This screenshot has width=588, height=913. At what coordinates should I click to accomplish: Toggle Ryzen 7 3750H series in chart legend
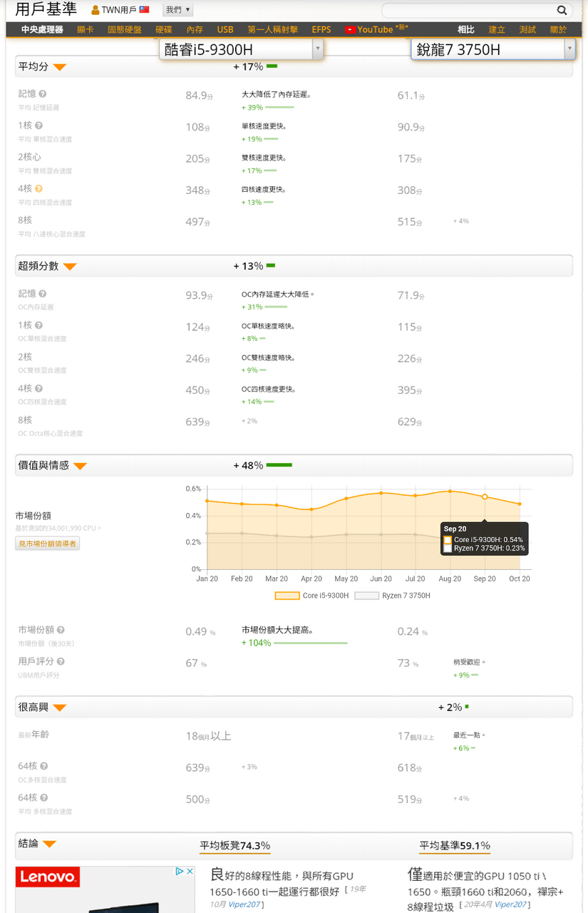coord(393,596)
